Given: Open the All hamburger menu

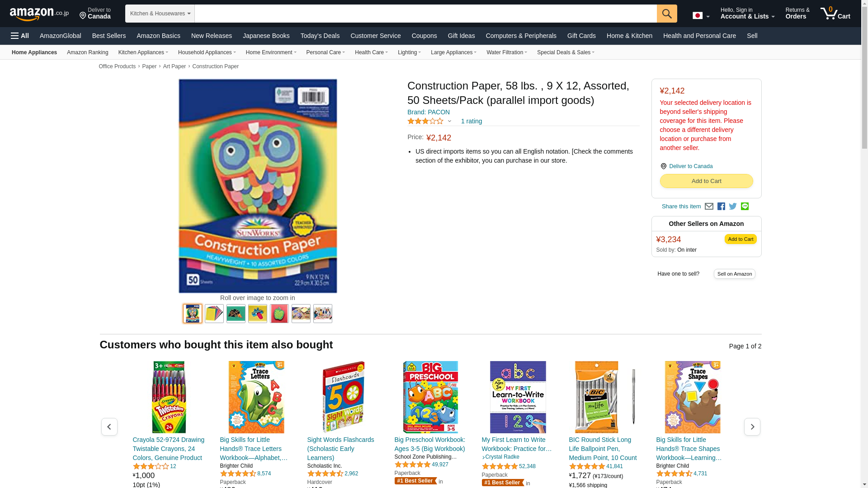Looking at the screenshot, I should (x=20, y=36).
